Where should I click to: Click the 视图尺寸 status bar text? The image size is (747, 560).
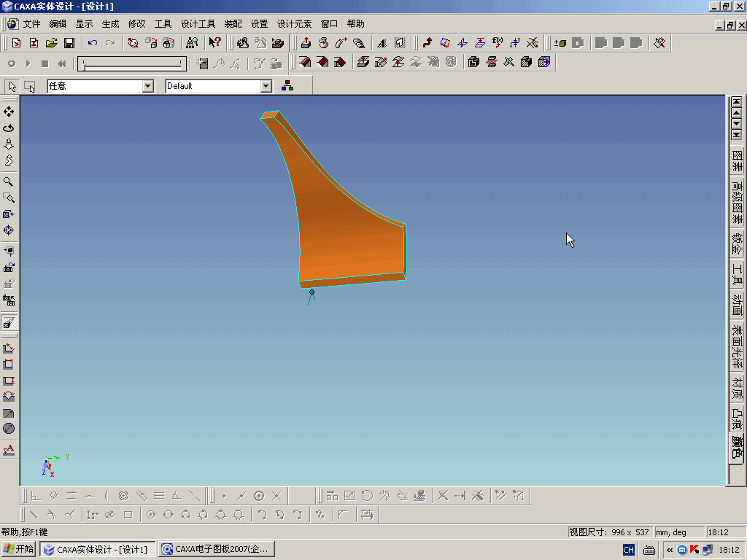coord(609,532)
